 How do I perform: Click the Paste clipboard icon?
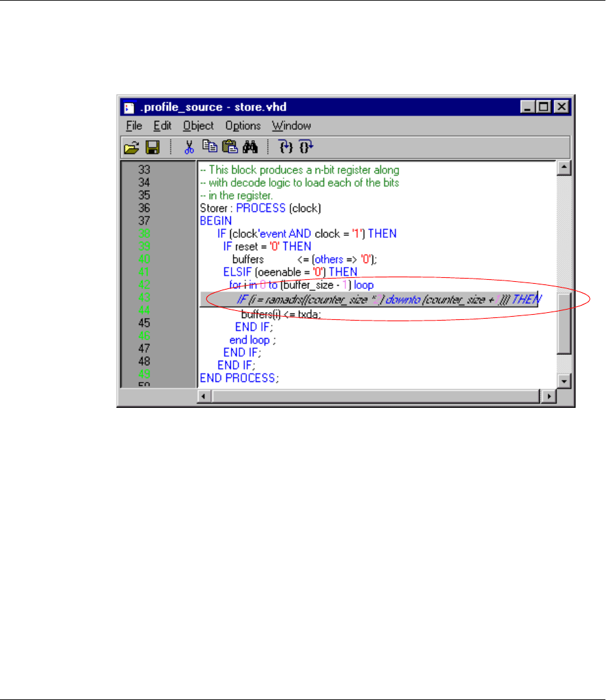[230, 146]
